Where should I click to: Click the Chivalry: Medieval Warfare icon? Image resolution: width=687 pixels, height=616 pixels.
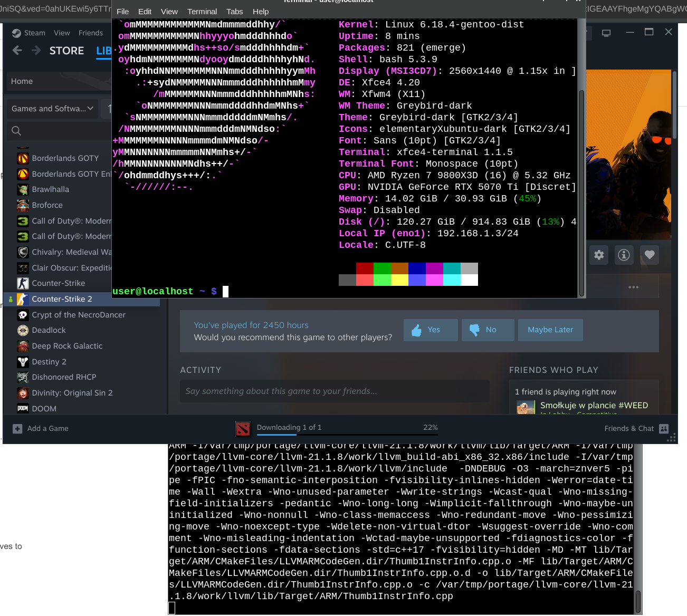pyautogui.click(x=23, y=252)
